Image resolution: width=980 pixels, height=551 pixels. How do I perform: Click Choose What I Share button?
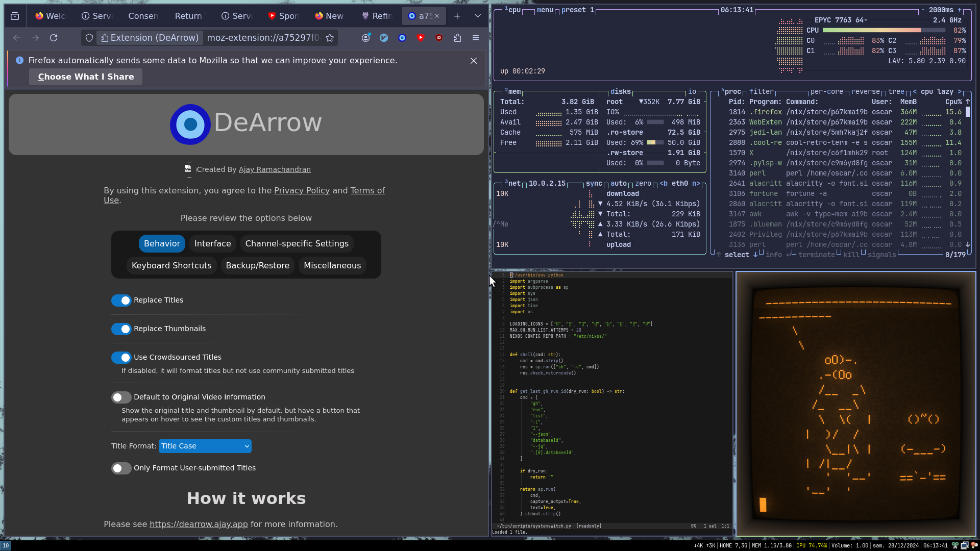(86, 77)
